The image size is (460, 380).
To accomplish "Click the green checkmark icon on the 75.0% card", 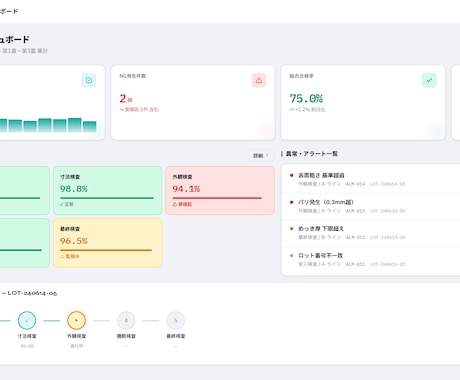I will [x=429, y=80].
